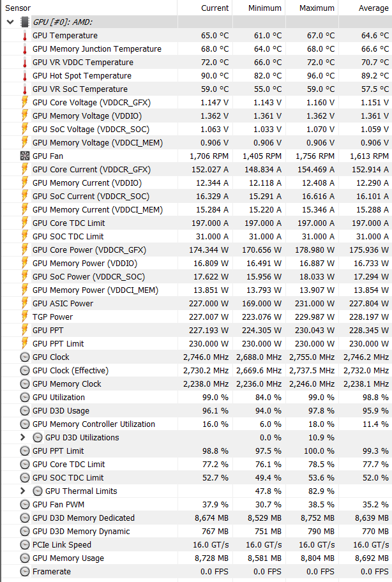The height and width of the screenshot is (582, 392).
Task: Click the Current column header
Action: pos(215,8)
